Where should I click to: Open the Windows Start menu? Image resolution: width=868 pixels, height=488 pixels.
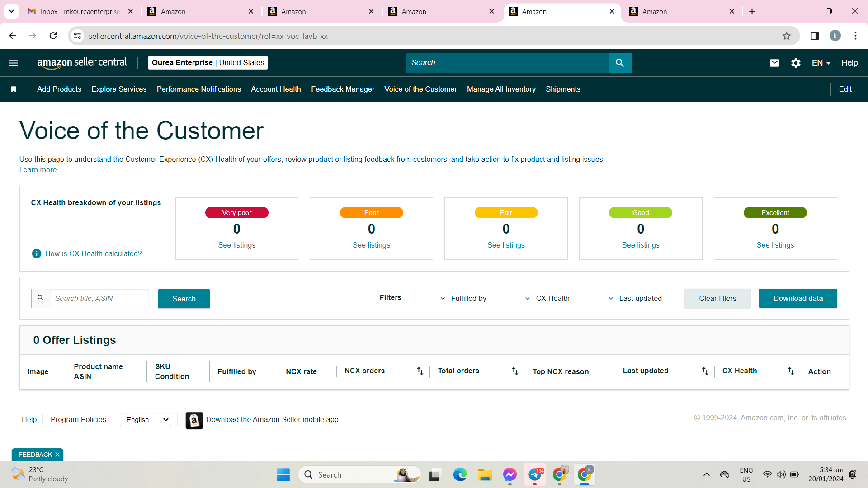(283, 475)
